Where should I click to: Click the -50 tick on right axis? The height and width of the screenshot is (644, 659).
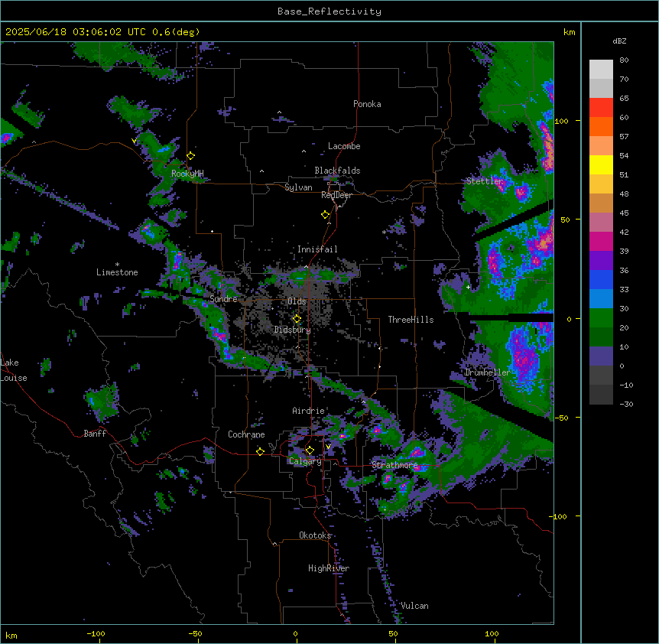(560, 418)
